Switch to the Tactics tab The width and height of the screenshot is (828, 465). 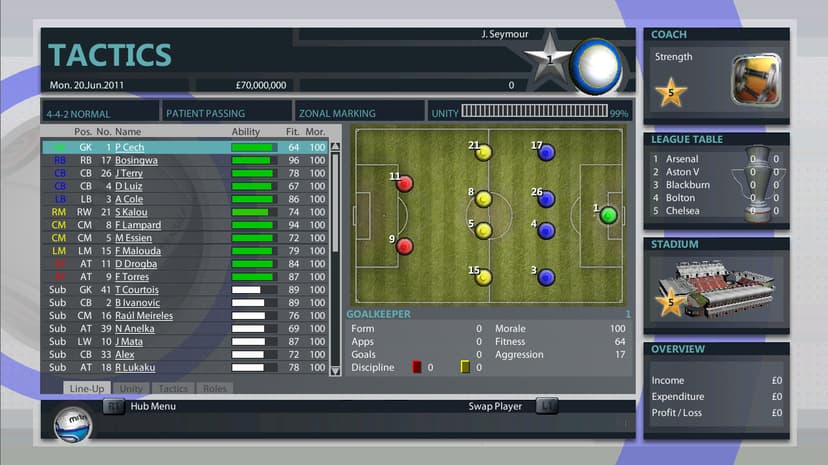[x=173, y=388]
